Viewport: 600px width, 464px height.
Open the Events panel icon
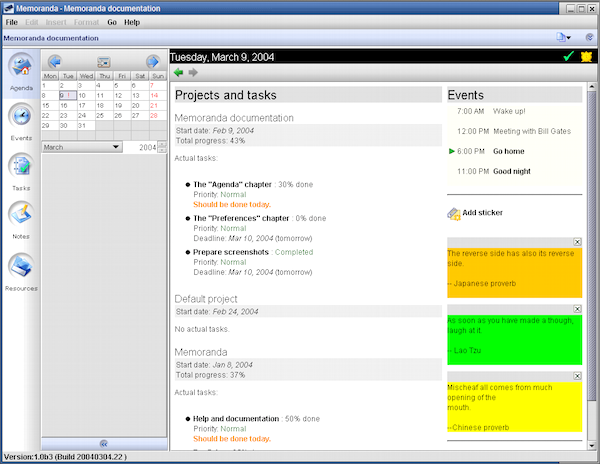tap(21, 116)
